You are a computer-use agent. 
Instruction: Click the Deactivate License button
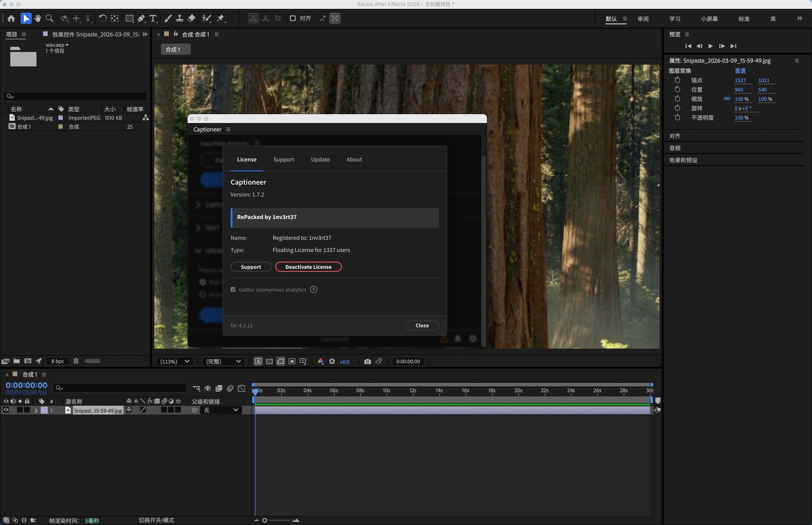click(308, 267)
